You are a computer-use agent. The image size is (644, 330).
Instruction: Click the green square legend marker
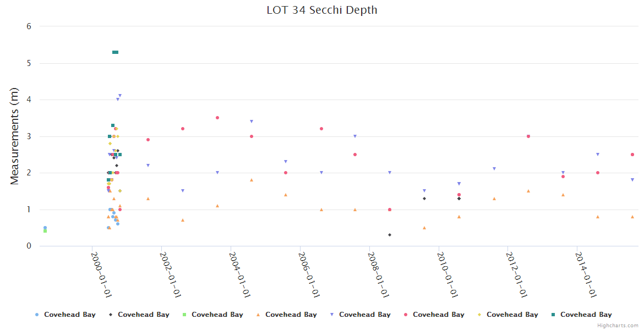pos(184,315)
